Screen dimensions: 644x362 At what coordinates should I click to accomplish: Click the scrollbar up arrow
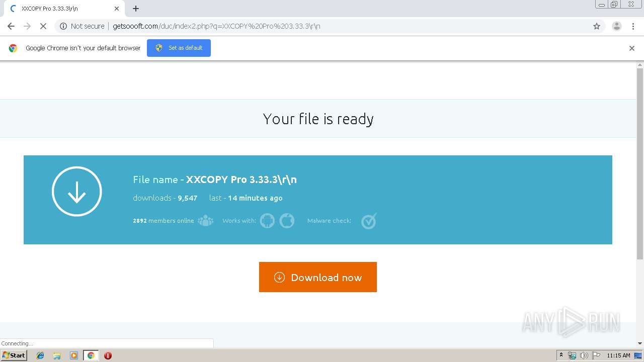point(640,64)
